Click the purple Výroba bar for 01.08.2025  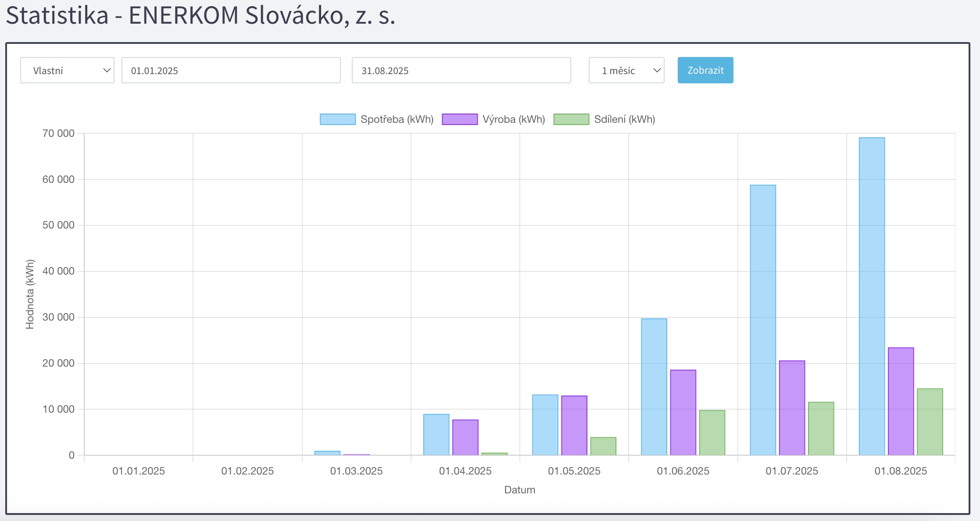pyautogui.click(x=901, y=401)
